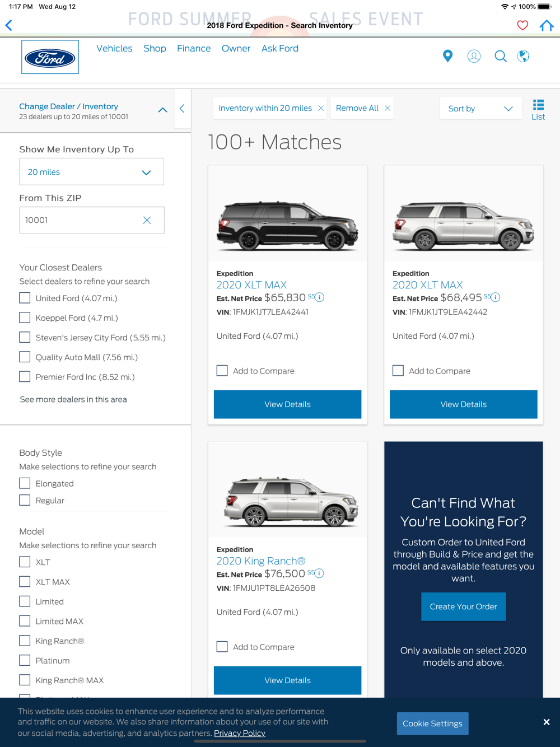The image size is (560, 747).
Task: Remove the Inventory within 20 miles filter
Action: (x=321, y=108)
